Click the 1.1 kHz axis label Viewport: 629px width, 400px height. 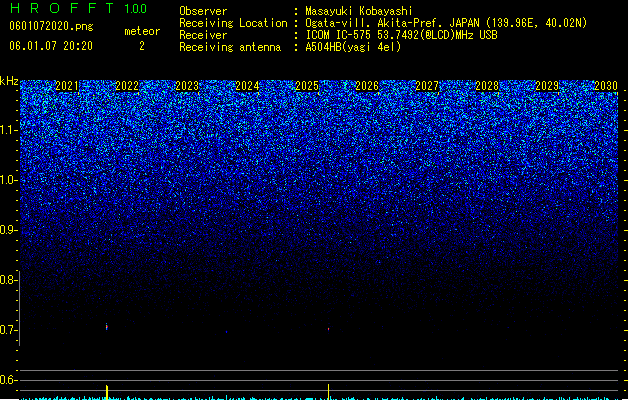point(8,130)
